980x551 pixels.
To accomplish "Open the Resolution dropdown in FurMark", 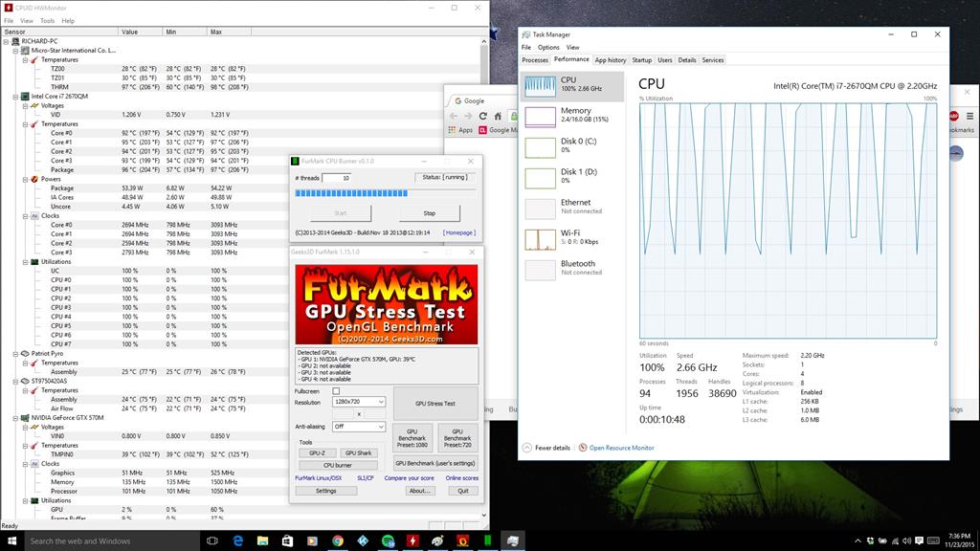I will (x=358, y=402).
